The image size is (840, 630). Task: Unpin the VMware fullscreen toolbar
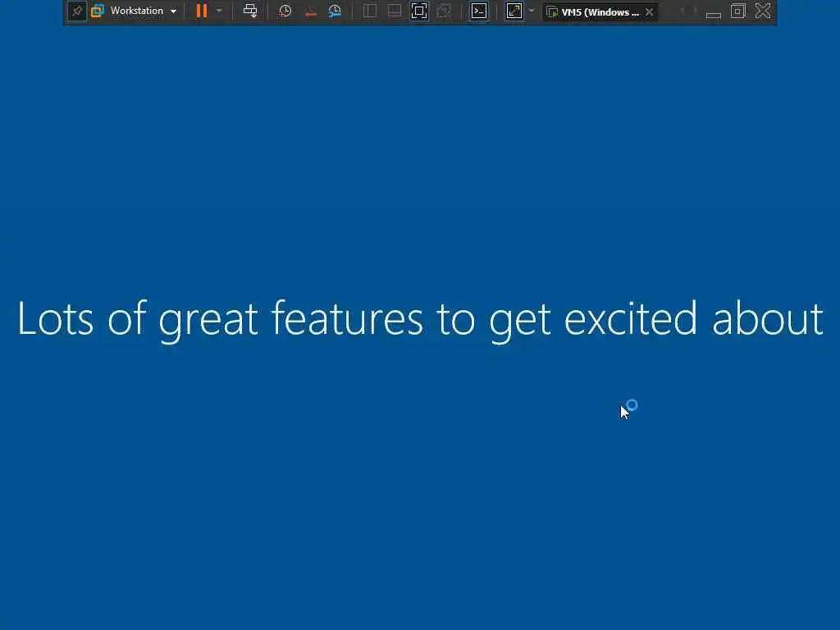point(77,11)
